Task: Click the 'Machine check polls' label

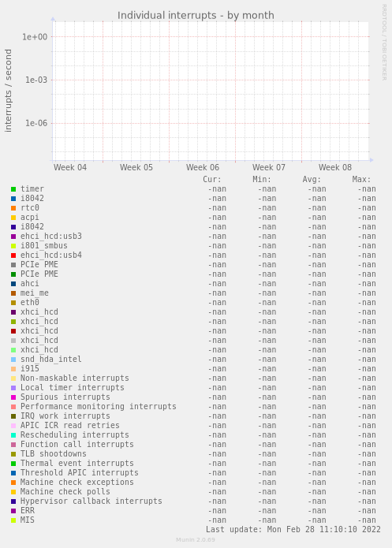Action: [65, 491]
